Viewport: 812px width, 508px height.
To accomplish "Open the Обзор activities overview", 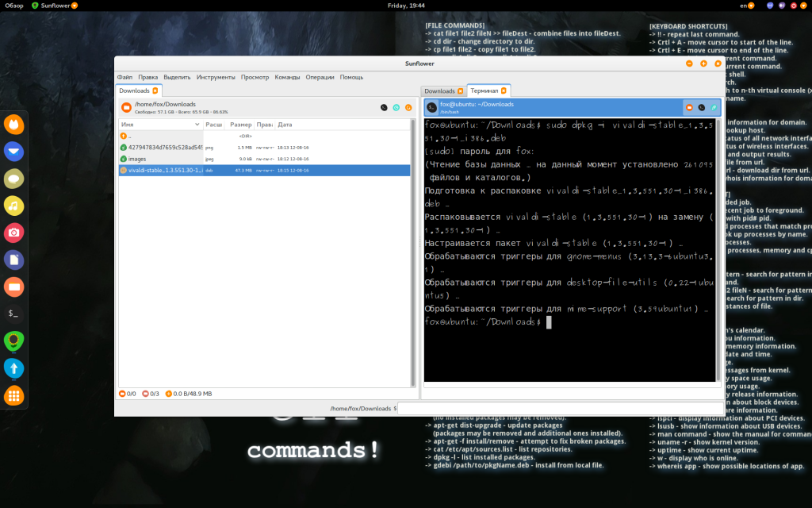I will click(14, 6).
